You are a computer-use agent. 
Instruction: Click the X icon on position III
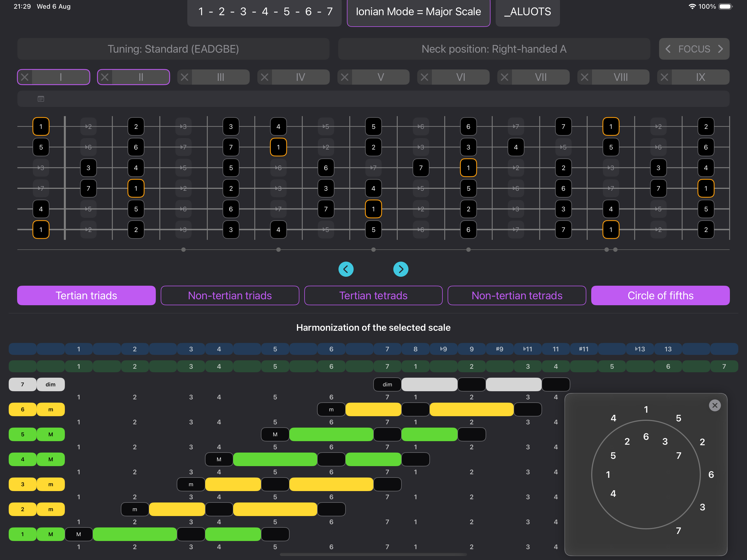coord(184,77)
